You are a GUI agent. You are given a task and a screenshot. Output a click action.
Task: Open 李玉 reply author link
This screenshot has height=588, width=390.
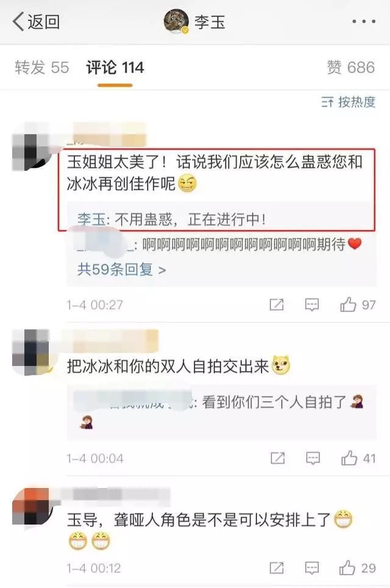coord(92,220)
